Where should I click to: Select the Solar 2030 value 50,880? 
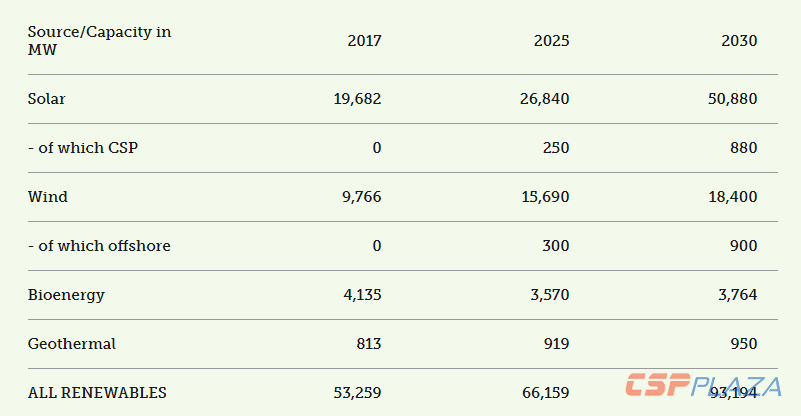(x=732, y=99)
